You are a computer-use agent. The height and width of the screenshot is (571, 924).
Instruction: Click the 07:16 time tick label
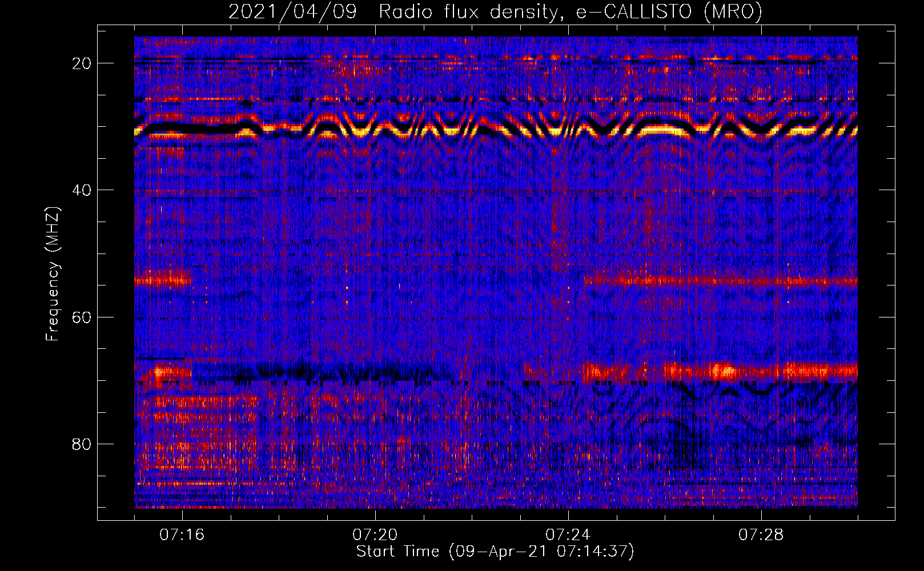click(x=182, y=535)
